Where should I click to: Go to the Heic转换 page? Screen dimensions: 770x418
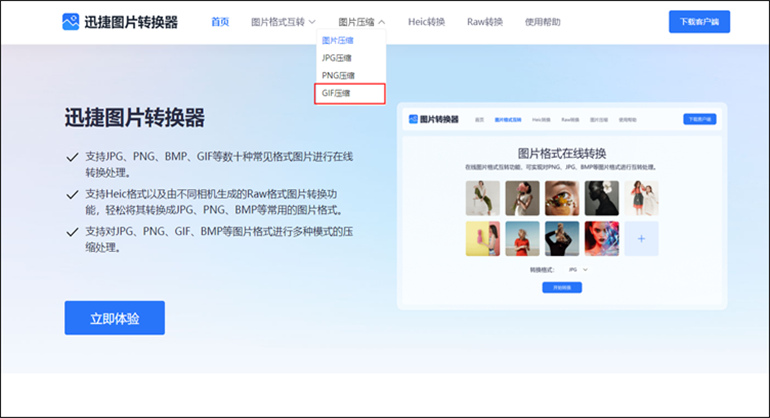(x=426, y=22)
